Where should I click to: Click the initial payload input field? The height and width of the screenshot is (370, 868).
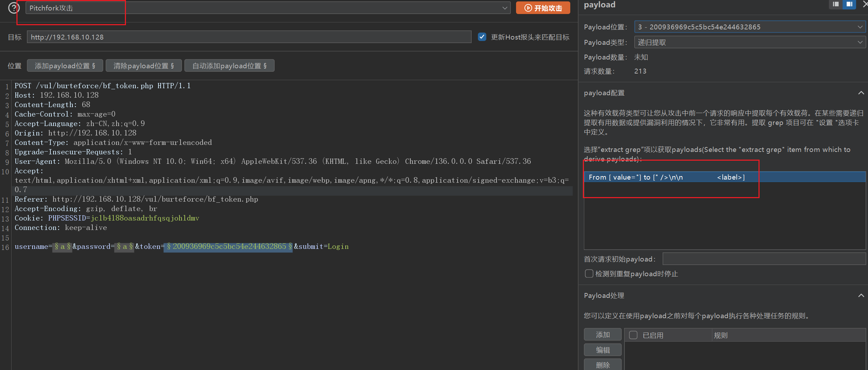tap(764, 259)
